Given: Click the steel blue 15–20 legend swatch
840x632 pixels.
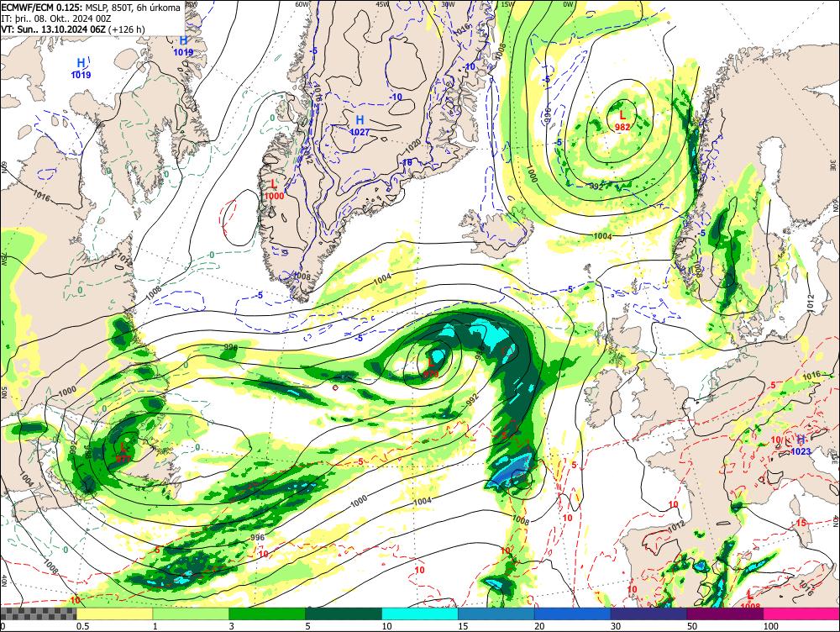Looking at the screenshot, I should (x=496, y=614).
